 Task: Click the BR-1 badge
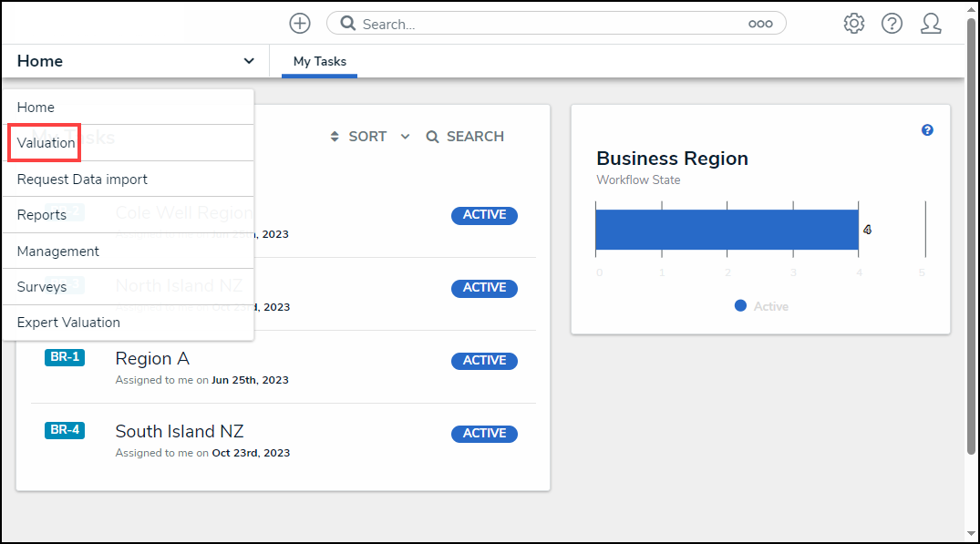[65, 357]
